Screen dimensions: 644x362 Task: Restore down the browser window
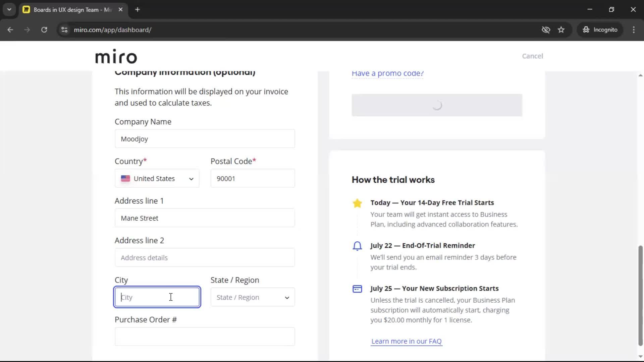611,9
